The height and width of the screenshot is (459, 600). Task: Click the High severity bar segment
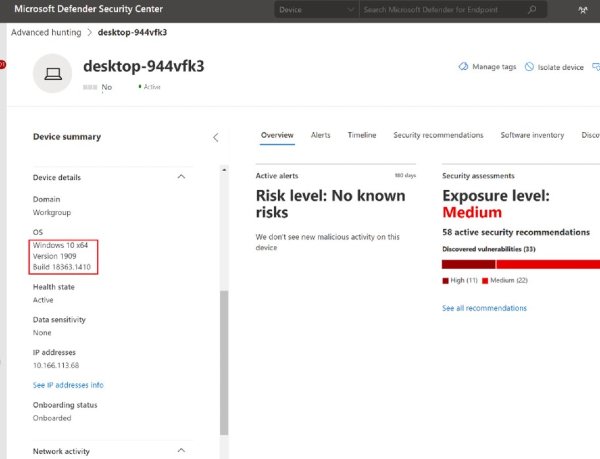[x=468, y=264]
